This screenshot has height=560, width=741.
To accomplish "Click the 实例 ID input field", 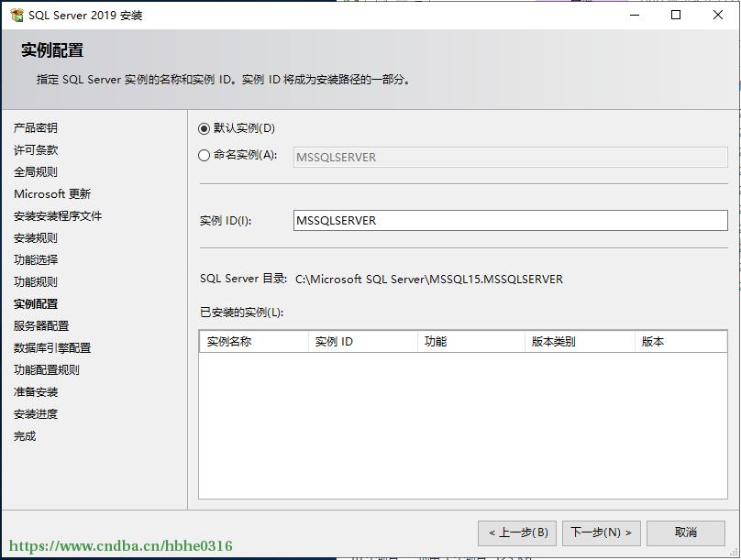I will click(511, 221).
